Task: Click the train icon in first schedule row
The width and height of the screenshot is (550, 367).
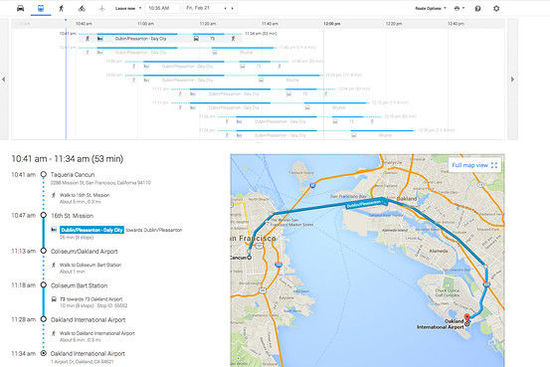Action: 100,39
